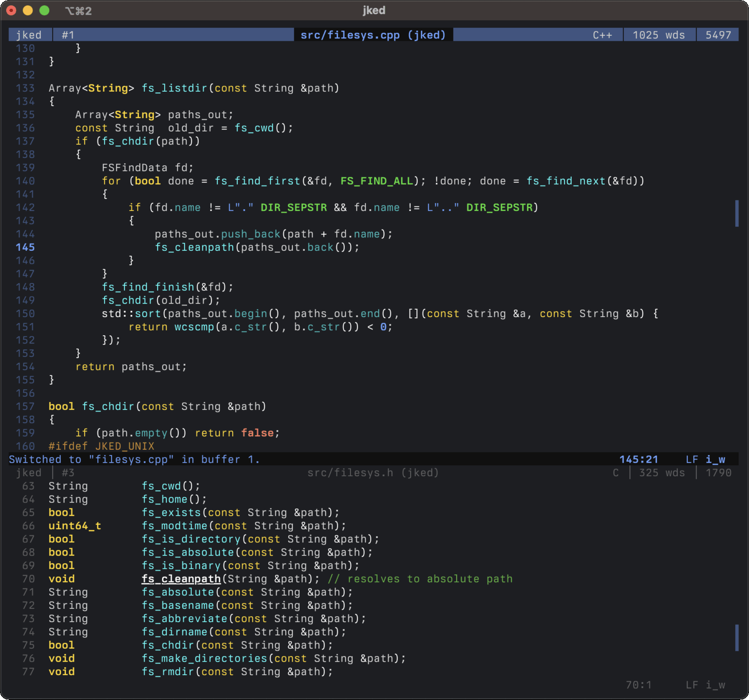Click 'fs_rmdir' declaration on line 77
This screenshot has width=749, height=700.
click(168, 672)
